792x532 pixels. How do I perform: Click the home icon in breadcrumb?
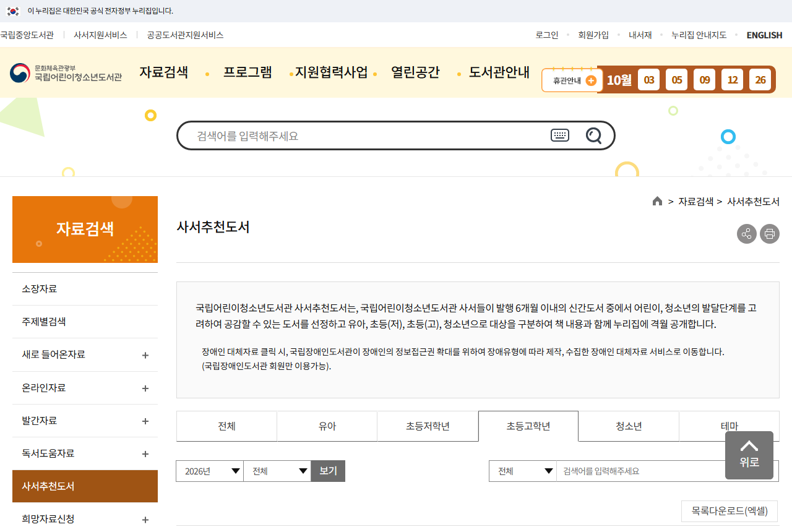tap(657, 201)
